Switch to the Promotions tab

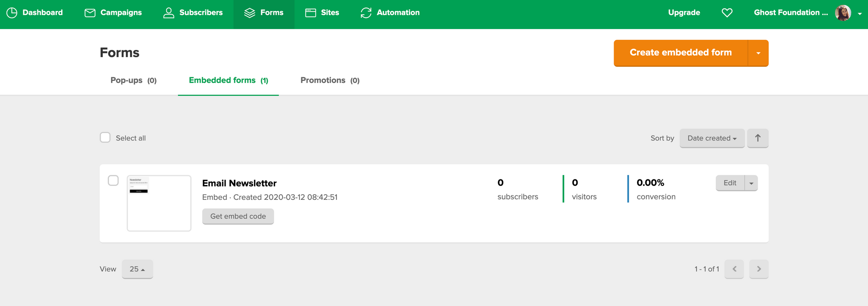click(x=330, y=81)
